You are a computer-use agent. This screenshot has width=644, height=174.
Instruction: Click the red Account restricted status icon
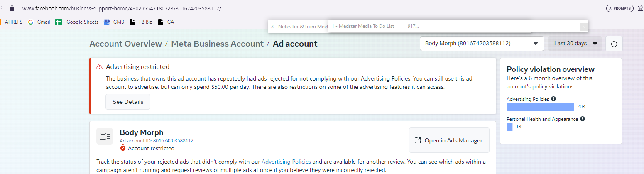coord(122,148)
